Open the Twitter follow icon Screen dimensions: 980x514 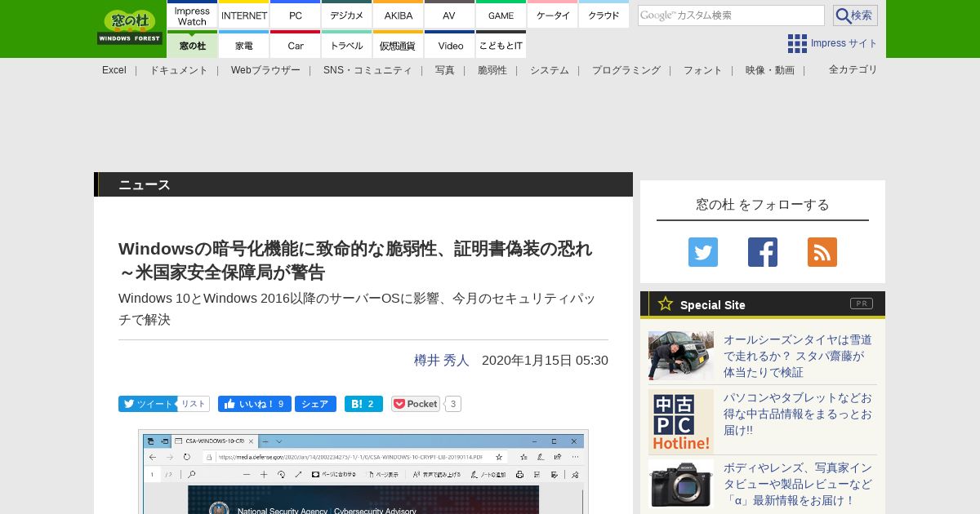point(703,252)
